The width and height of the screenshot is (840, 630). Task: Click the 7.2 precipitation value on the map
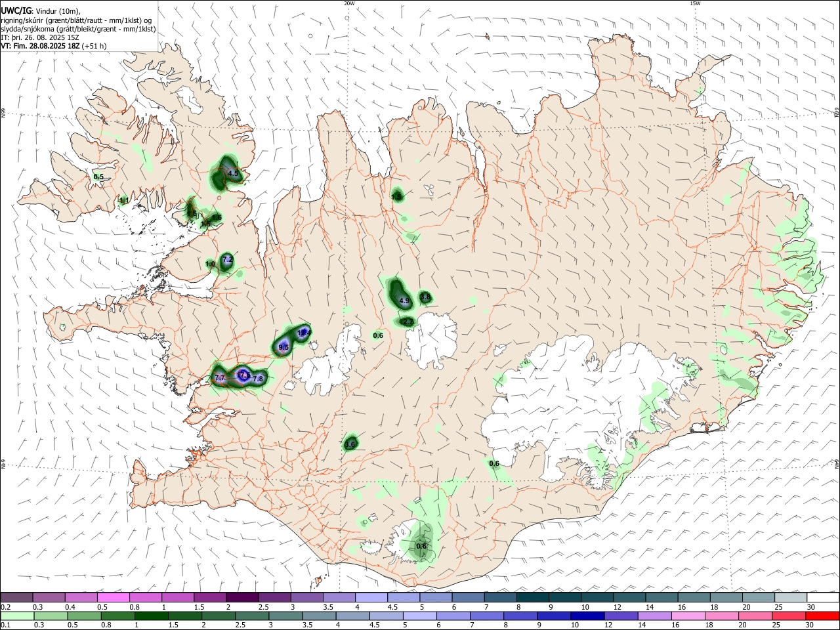228,260
